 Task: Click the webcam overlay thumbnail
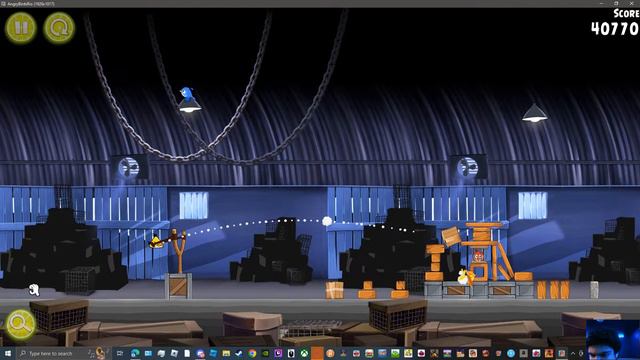(x=613, y=340)
